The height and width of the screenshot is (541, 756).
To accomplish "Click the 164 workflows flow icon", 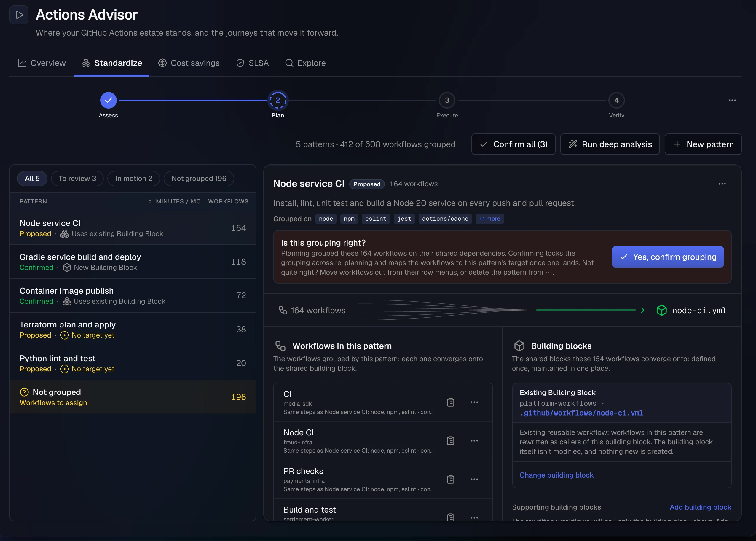I will click(x=283, y=311).
